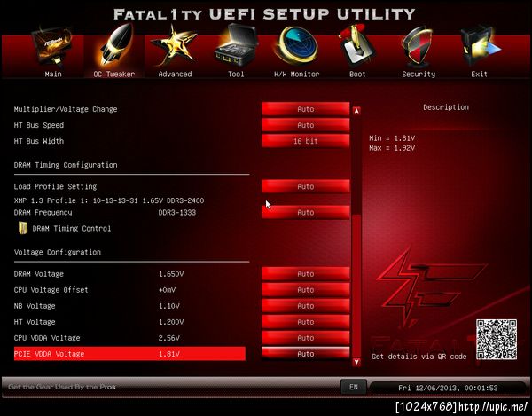Click the EN language button

click(x=353, y=387)
